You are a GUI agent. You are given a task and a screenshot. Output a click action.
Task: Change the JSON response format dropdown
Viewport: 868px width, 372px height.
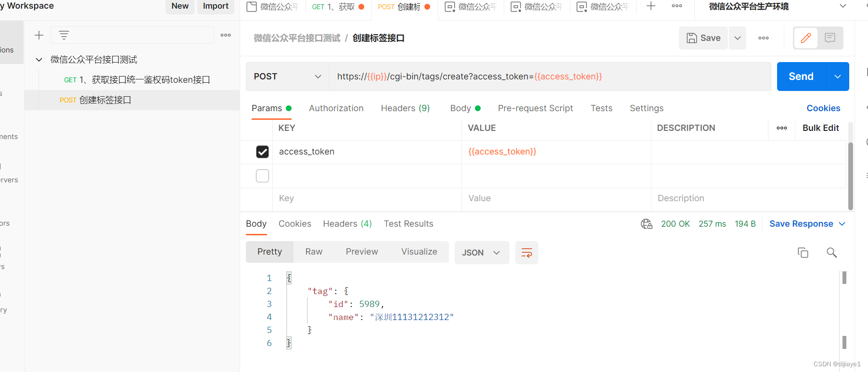pyautogui.click(x=482, y=253)
